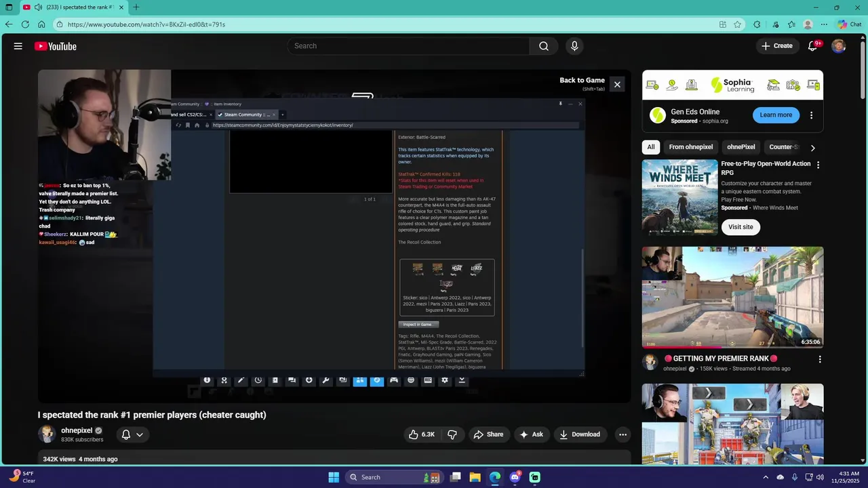The width and height of the screenshot is (868, 488).
Task: Open options for Free-to-Play Open-World ad
Action: pyautogui.click(x=818, y=165)
